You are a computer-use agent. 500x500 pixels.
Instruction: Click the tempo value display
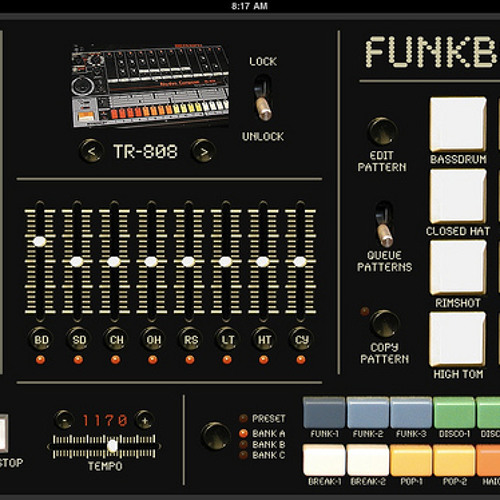[x=105, y=420]
